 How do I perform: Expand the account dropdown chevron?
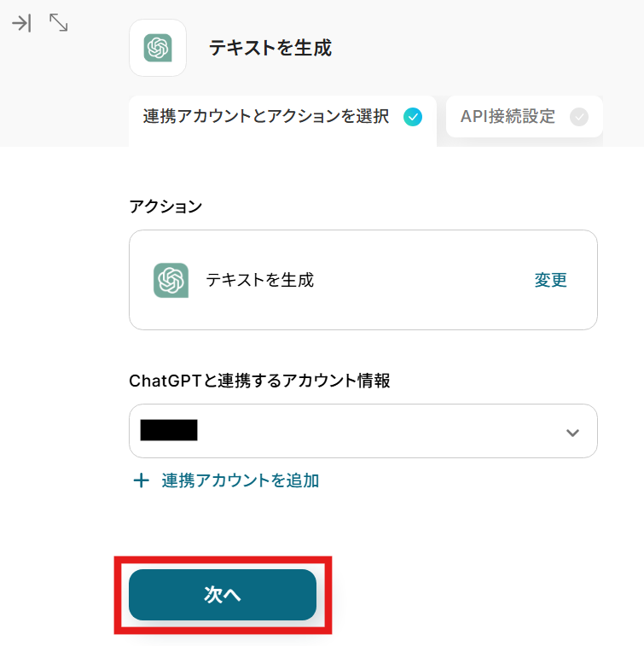[572, 433]
